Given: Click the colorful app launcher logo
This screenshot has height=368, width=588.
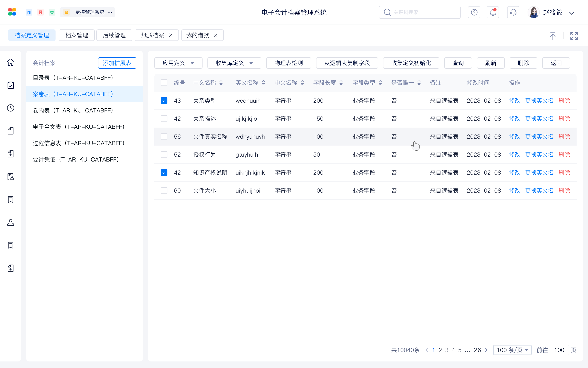Looking at the screenshot, I should point(12,12).
